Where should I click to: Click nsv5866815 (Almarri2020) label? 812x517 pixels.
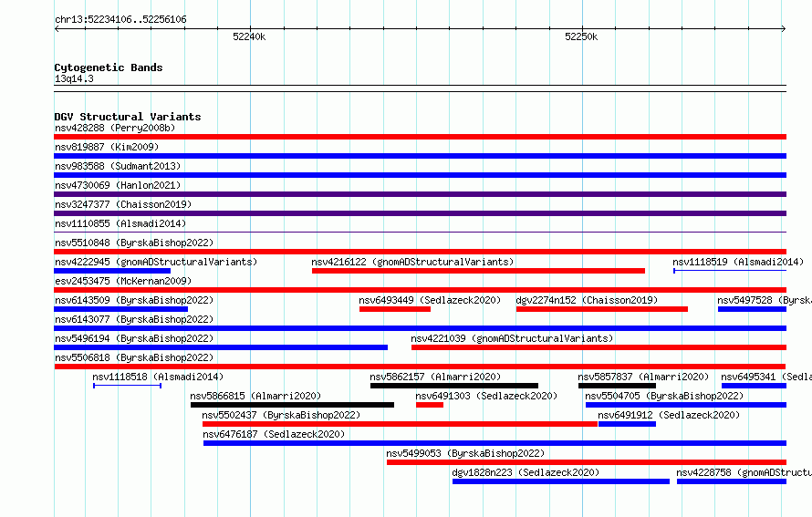(x=255, y=396)
